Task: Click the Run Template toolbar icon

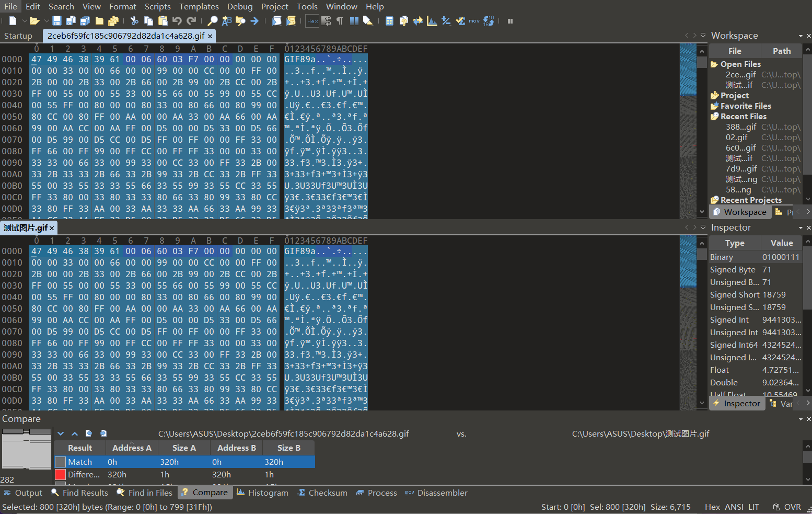Action: click(291, 21)
